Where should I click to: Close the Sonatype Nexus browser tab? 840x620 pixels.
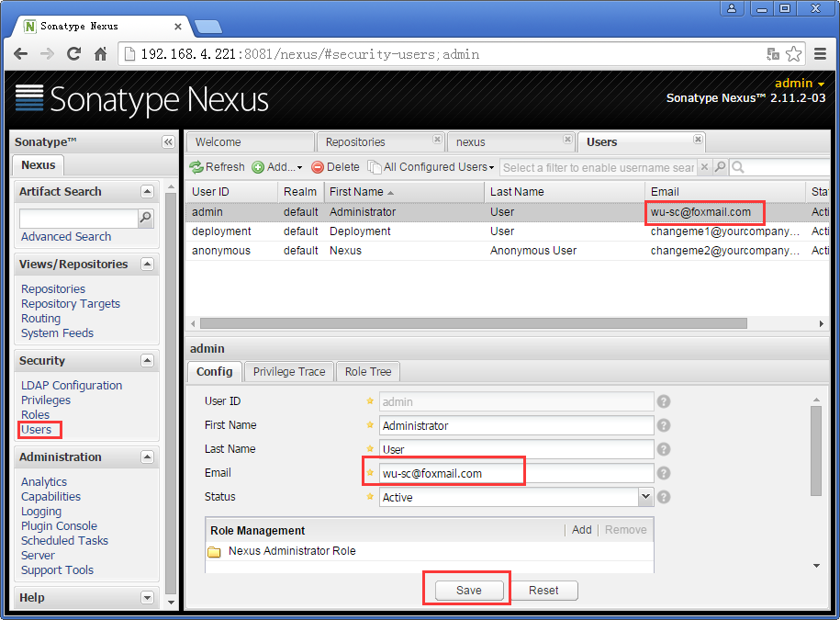pos(178,27)
